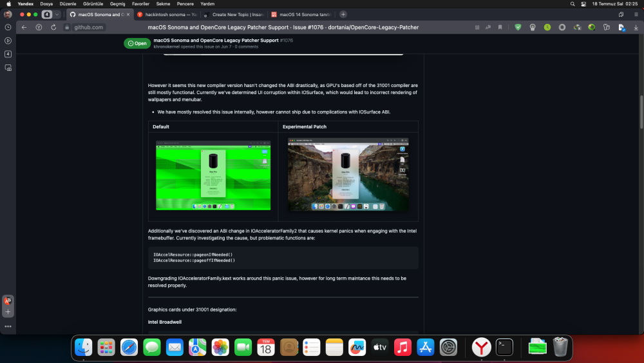This screenshot has height=363, width=644.
Task: Open the Dosya menu
Action: (46, 4)
